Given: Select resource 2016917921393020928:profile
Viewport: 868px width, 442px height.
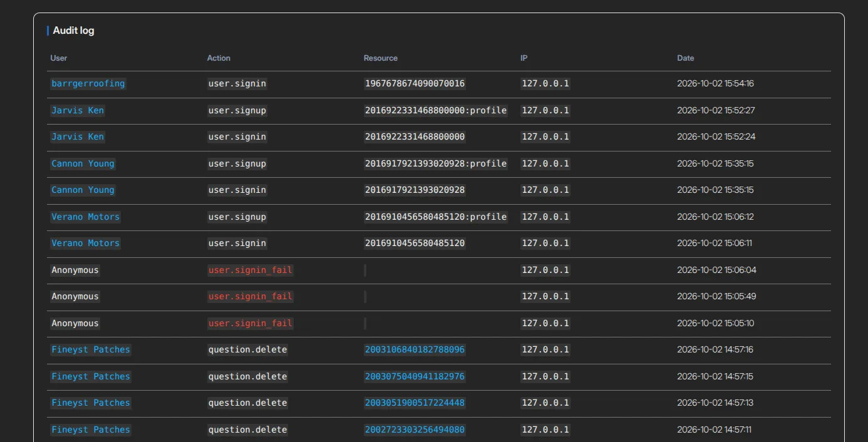Looking at the screenshot, I should point(436,163).
